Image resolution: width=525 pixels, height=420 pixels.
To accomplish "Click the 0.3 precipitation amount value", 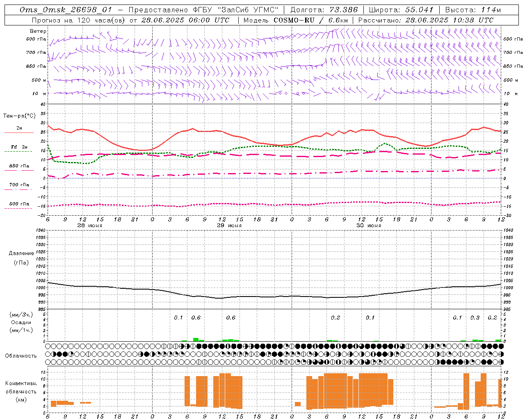I will (x=475, y=318).
